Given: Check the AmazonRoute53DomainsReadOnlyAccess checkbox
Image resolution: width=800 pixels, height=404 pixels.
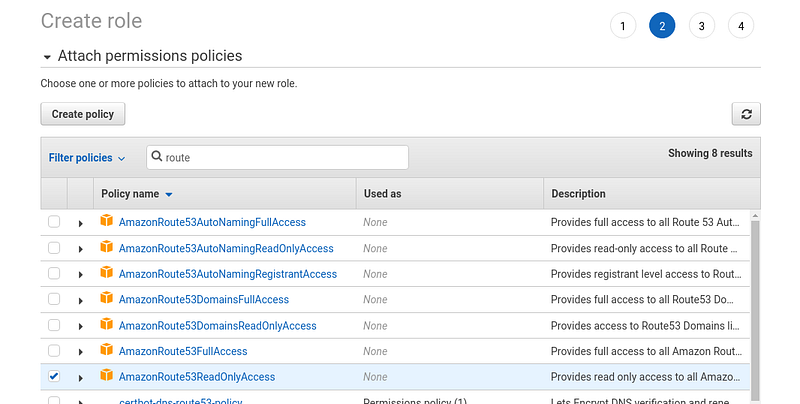Looking at the screenshot, I should pyautogui.click(x=54, y=325).
